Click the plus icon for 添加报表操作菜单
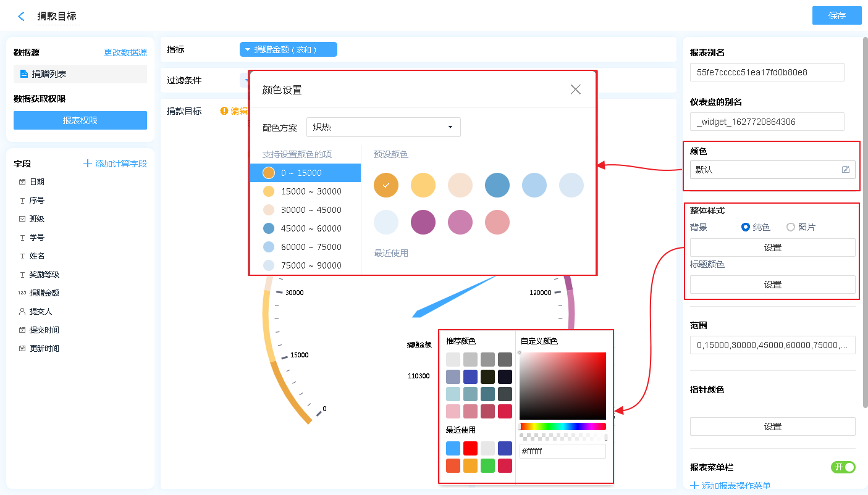This screenshot has height=495, width=868. (694, 486)
